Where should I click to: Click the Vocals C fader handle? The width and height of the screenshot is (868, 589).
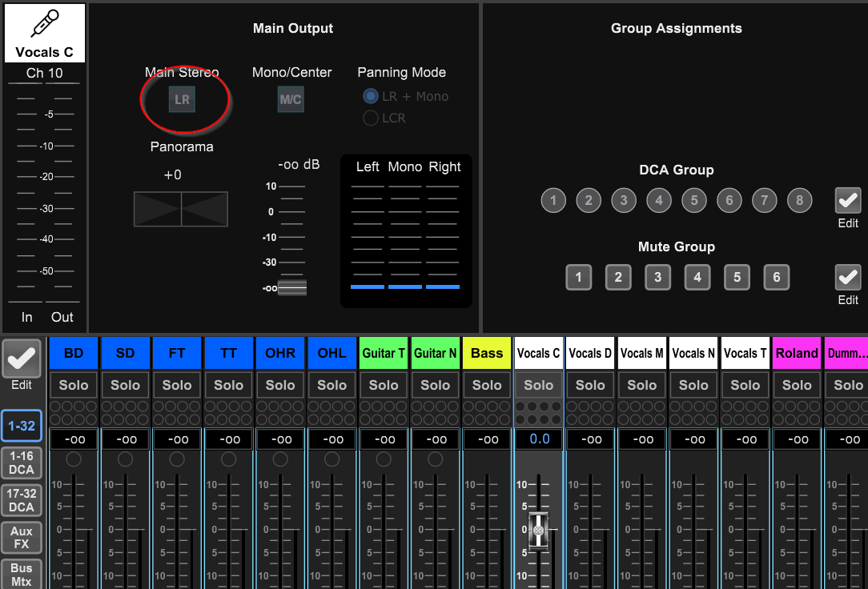tap(539, 531)
